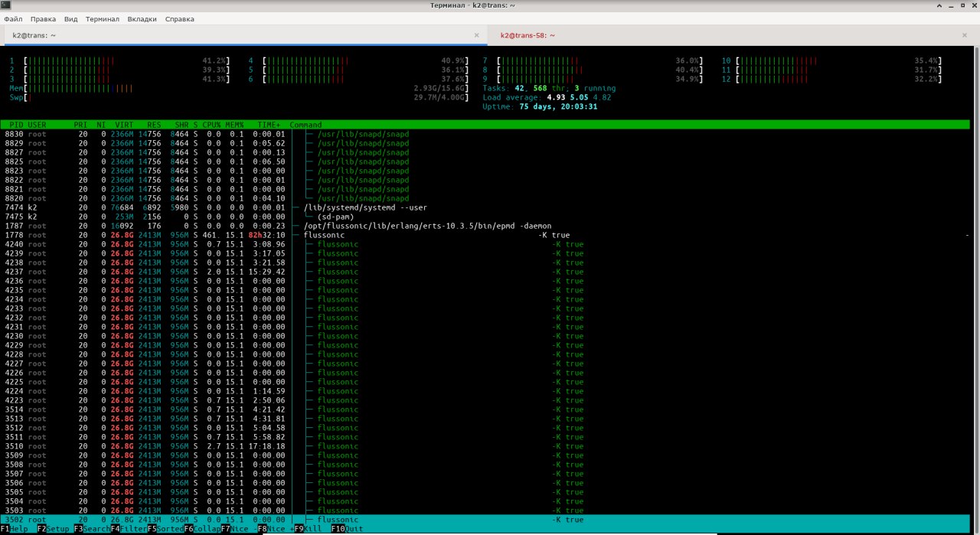Click the Tasks: 42, 568 thr summary

coord(549,88)
